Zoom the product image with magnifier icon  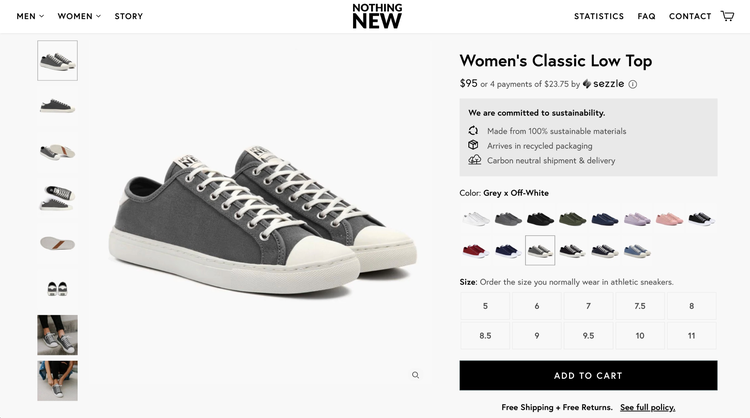pos(416,375)
